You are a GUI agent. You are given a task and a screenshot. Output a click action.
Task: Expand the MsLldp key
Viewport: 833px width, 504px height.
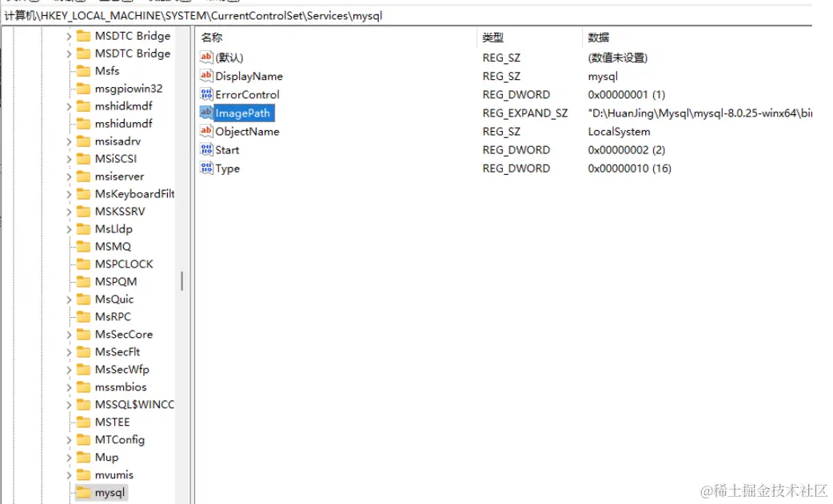point(69,228)
